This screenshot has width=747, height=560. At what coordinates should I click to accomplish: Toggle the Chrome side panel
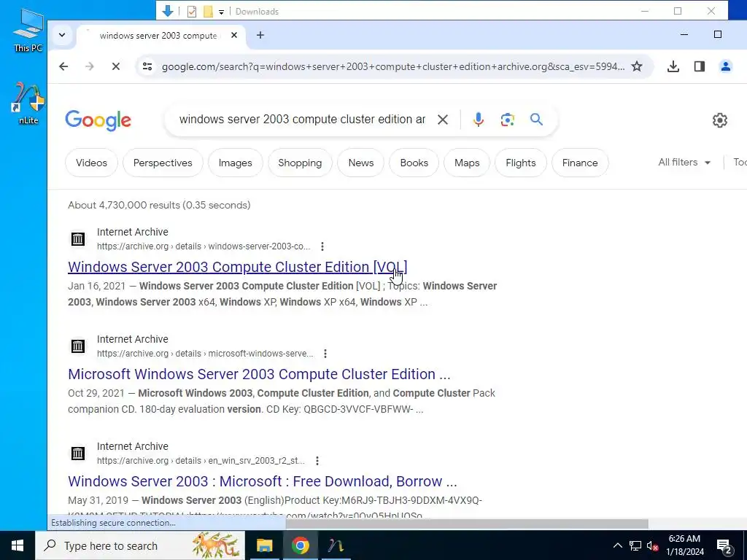pos(699,66)
